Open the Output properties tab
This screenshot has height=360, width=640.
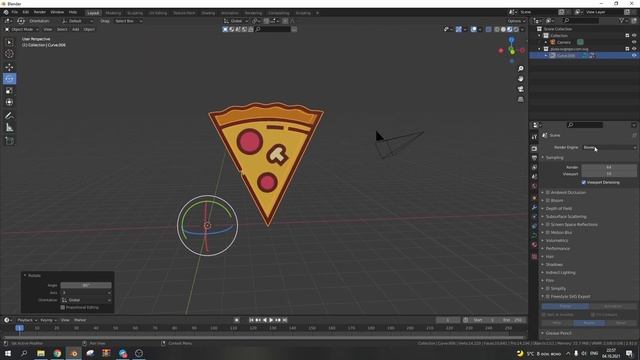click(534, 158)
